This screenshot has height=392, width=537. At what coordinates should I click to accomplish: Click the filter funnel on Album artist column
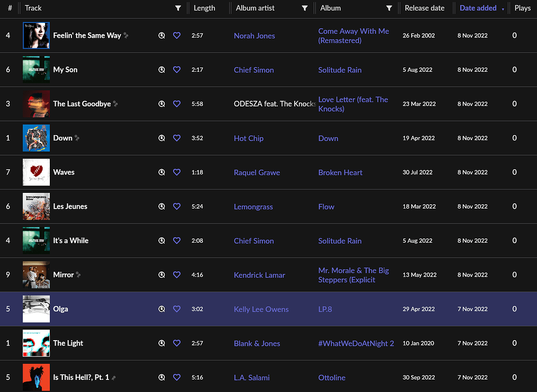point(304,8)
